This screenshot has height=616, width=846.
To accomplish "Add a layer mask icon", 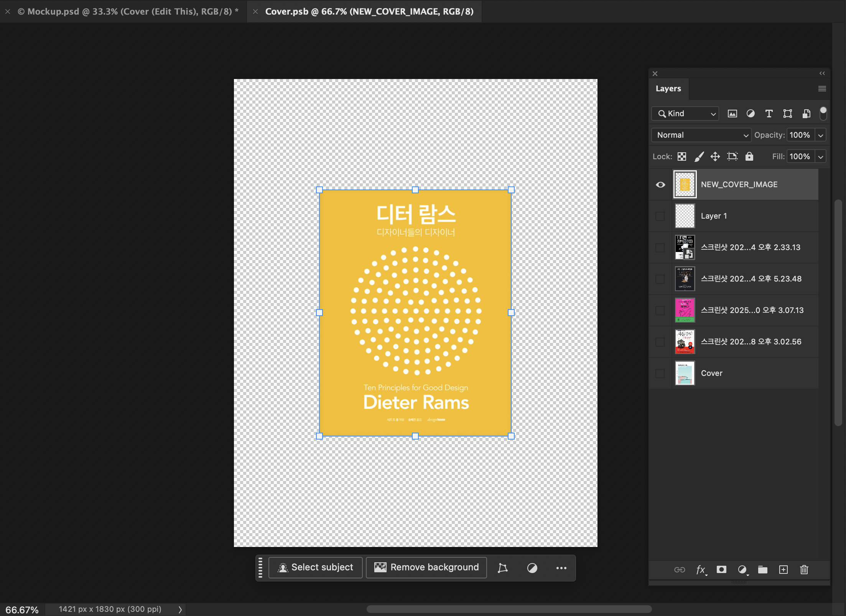I will [x=721, y=570].
